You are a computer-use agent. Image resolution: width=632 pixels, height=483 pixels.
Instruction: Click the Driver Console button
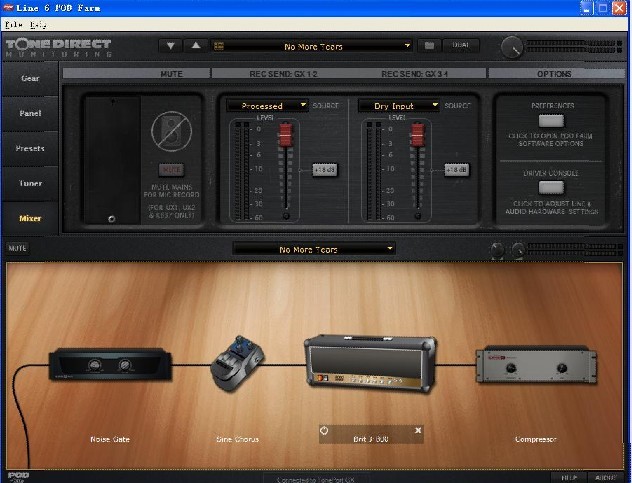[551, 187]
